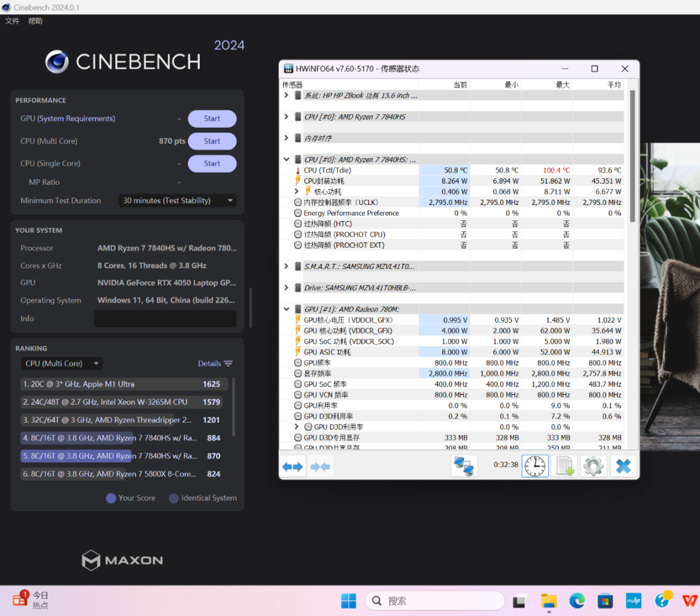Click the HWiNFO collapse columns arrows icon
The height and width of the screenshot is (616, 700).
click(320, 467)
